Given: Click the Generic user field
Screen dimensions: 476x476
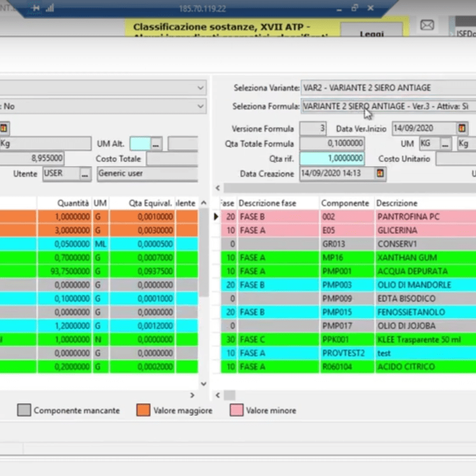Looking at the screenshot, I should pos(147,174).
